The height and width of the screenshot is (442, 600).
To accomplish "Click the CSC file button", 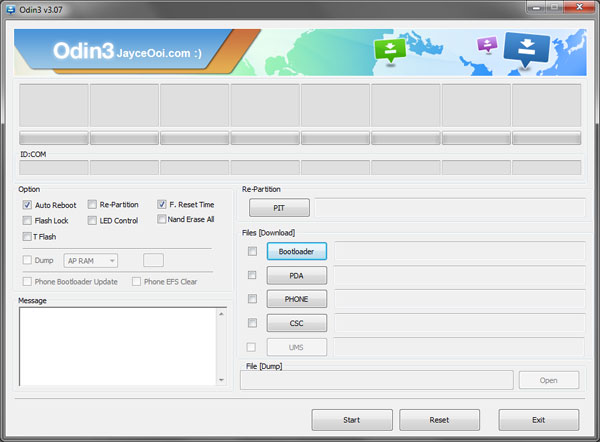I will tap(297, 323).
